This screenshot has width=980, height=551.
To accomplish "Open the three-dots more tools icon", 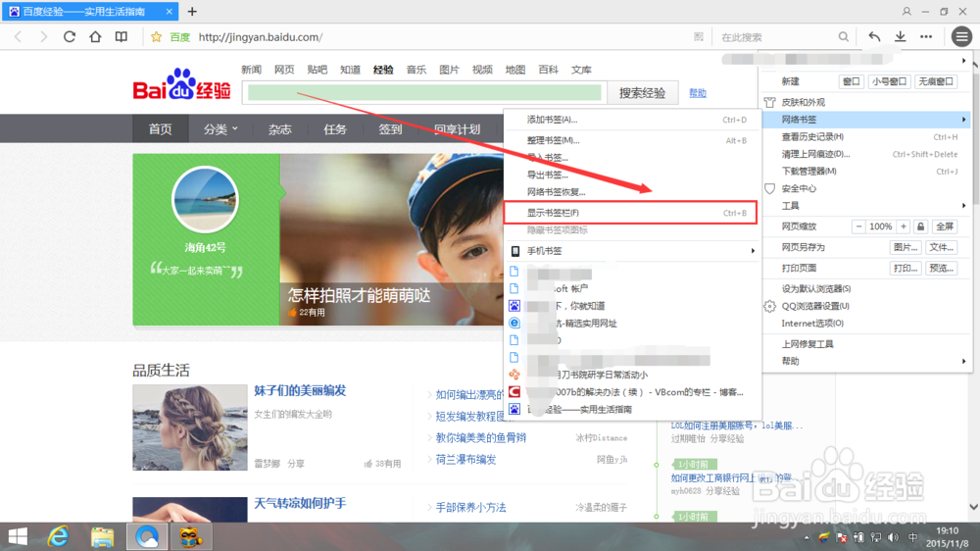I will tap(926, 37).
